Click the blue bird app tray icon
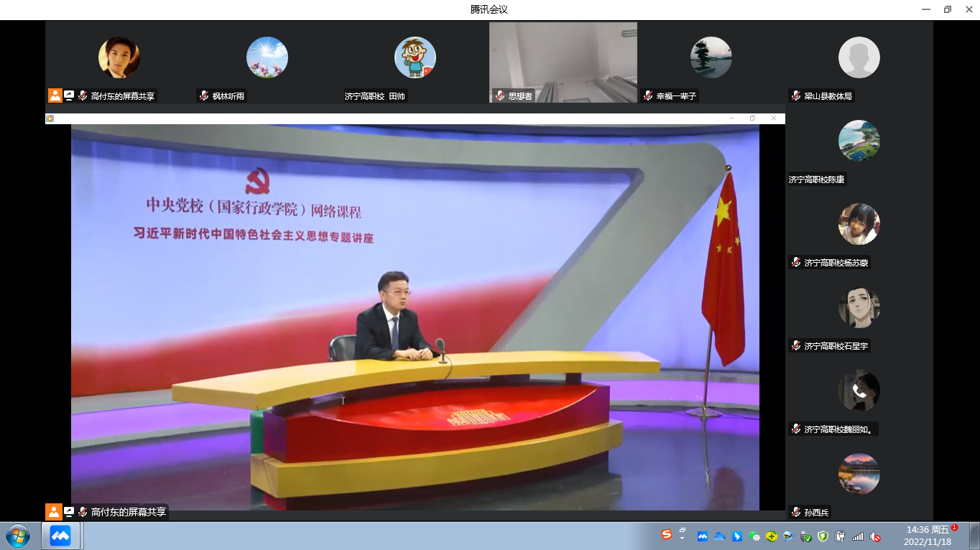This screenshot has width=980, height=550. (x=737, y=536)
